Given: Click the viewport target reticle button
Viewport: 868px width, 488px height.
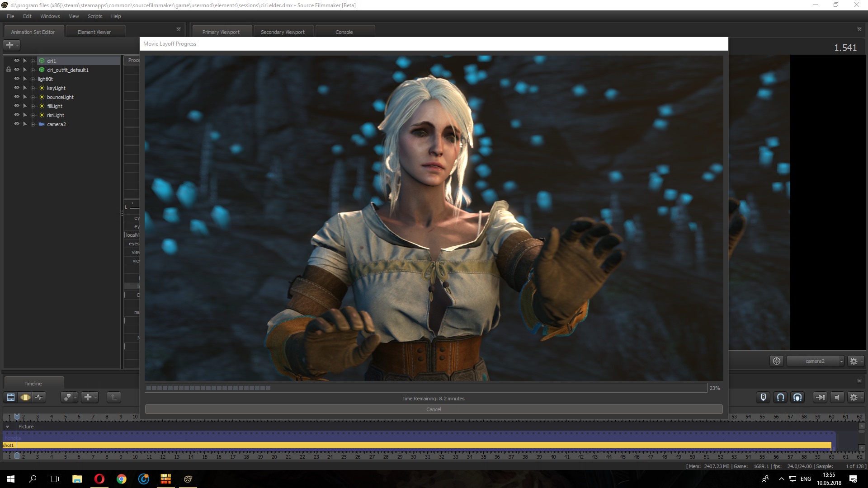Looking at the screenshot, I should (x=777, y=361).
